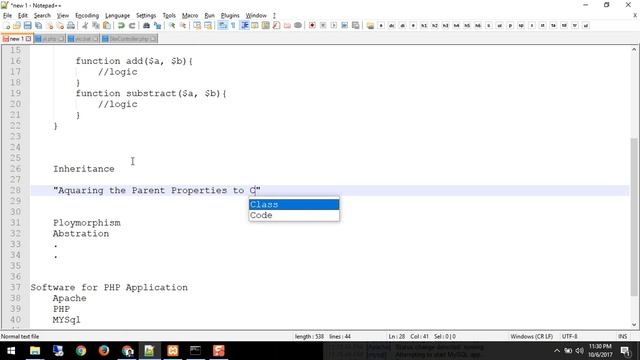This screenshot has width=640, height=360.
Task: Click the word Inheritance on line 26
Action: tap(84, 169)
